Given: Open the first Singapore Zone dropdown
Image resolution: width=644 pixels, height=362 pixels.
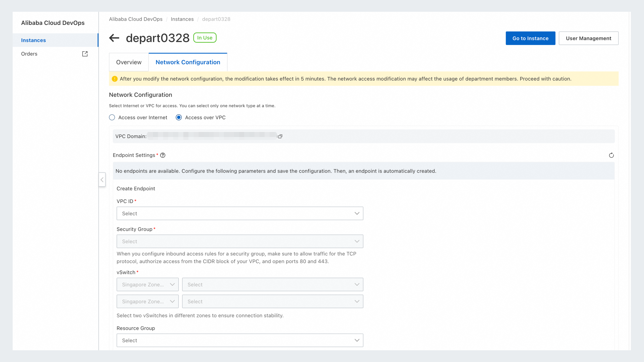Looking at the screenshot, I should coord(148,285).
